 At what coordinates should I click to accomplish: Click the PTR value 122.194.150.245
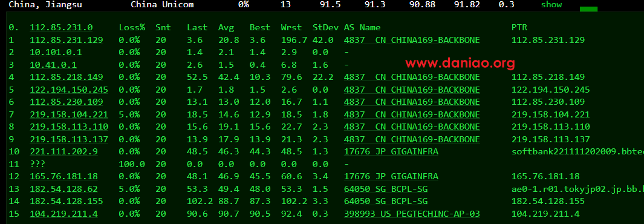(551, 90)
